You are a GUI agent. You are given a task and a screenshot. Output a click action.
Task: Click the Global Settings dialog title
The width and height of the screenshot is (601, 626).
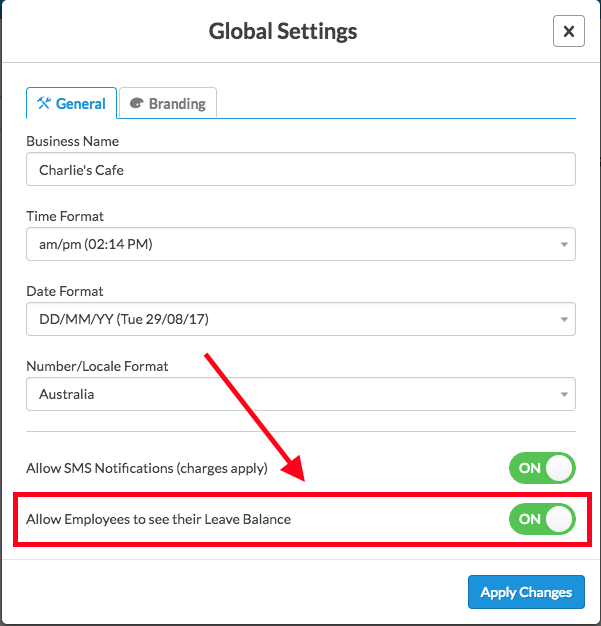(x=283, y=31)
